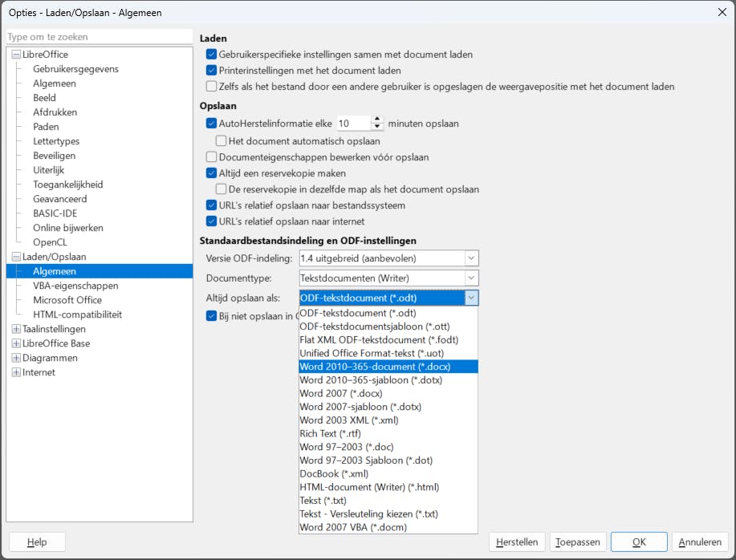Image resolution: width=736 pixels, height=560 pixels.
Task: Expand the Taalinstellingen tree node
Action: click(17, 329)
